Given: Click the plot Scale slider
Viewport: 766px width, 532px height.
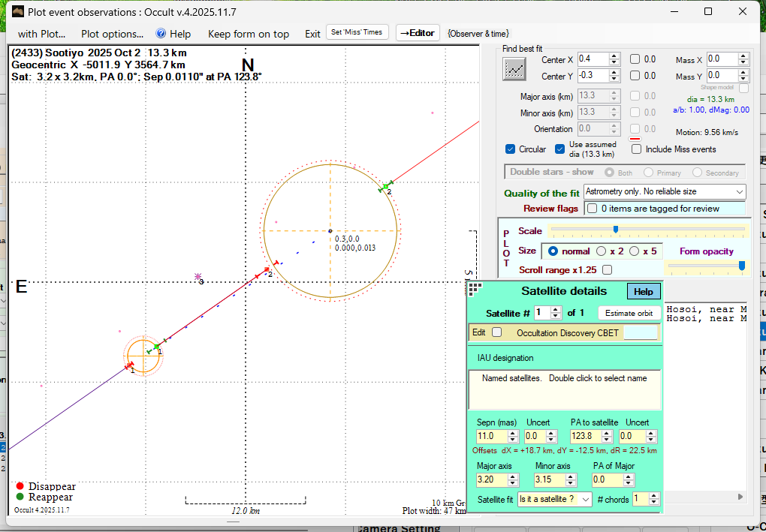Looking at the screenshot, I should point(616,230).
